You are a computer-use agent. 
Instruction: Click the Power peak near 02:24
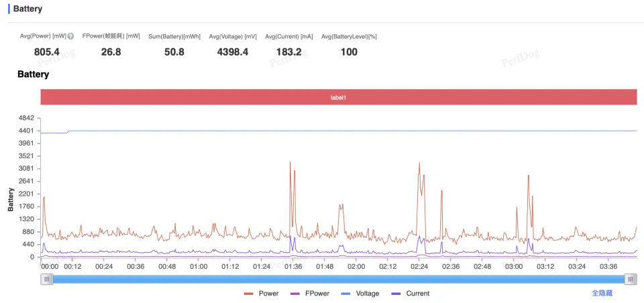419,164
